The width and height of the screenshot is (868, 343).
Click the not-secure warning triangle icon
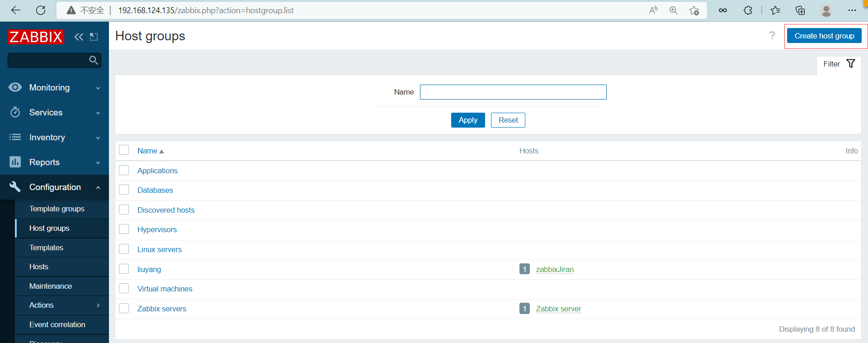tap(71, 10)
